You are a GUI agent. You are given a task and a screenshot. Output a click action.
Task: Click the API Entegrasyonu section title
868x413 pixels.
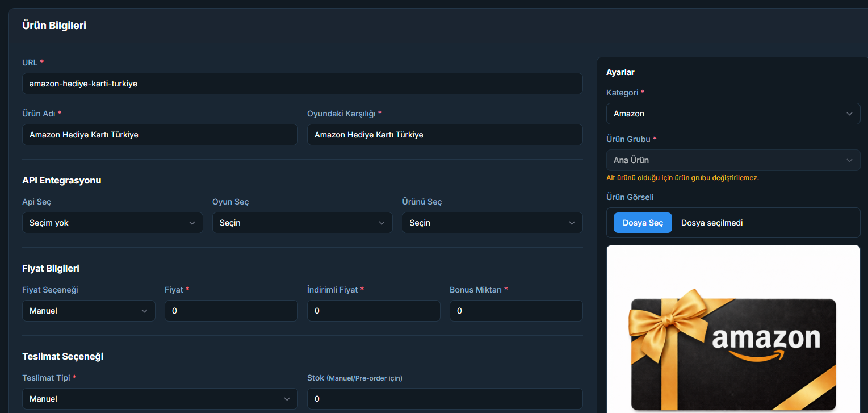(x=62, y=180)
